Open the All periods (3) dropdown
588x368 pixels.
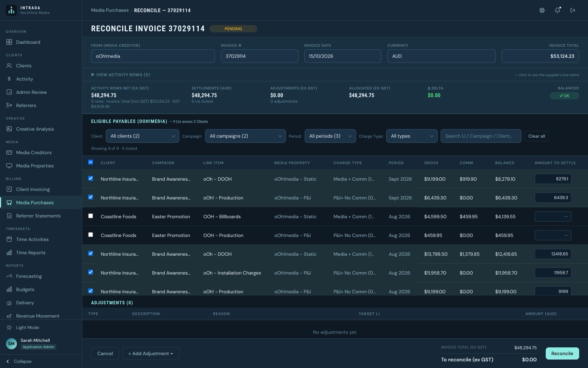click(x=330, y=136)
